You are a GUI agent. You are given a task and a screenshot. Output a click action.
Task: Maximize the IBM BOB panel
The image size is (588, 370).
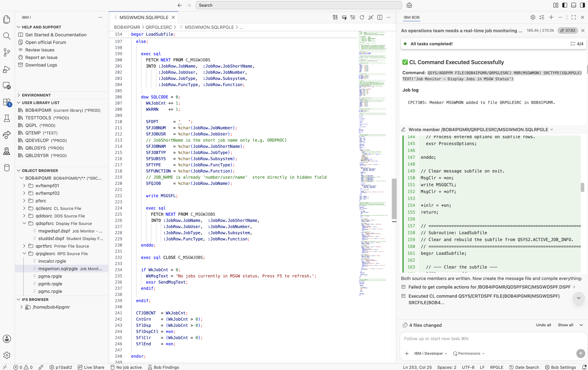pos(574,17)
